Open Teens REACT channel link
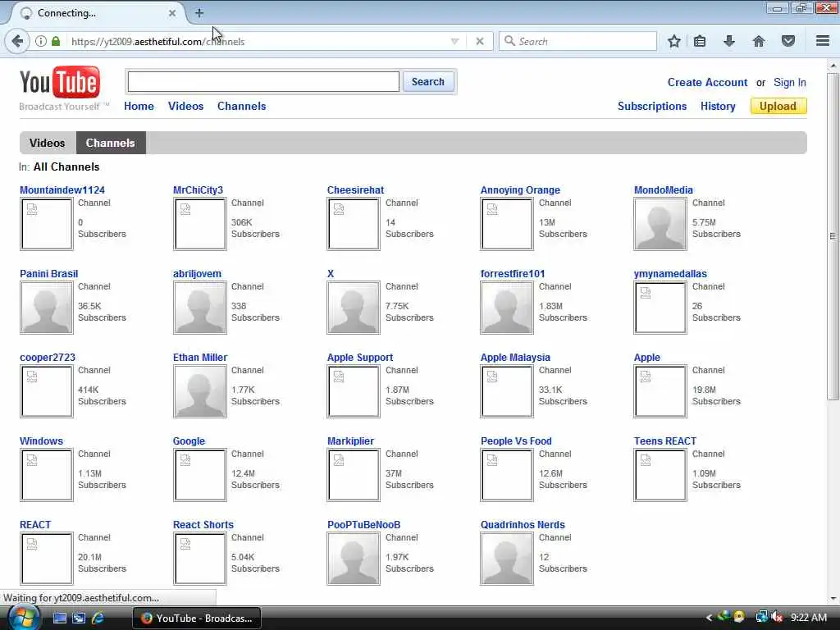 click(x=664, y=441)
